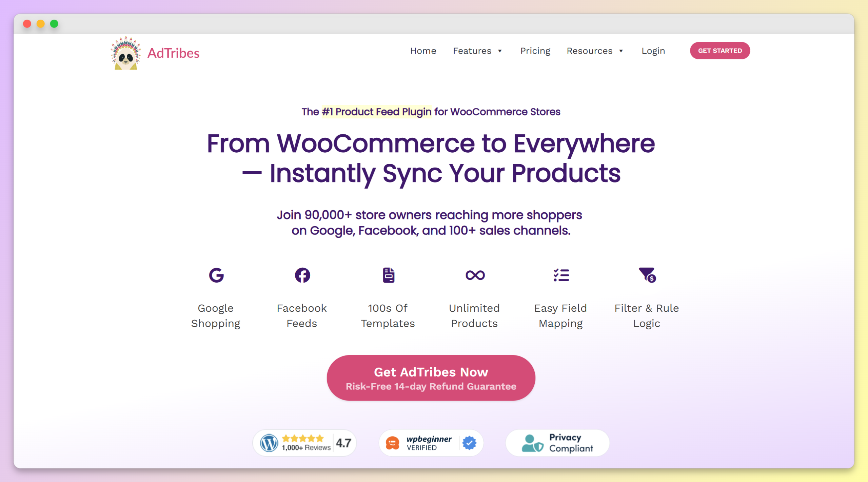Viewport: 868px width, 482px height.
Task: Click the WordPress logo in reviews badge
Action: 269,443
